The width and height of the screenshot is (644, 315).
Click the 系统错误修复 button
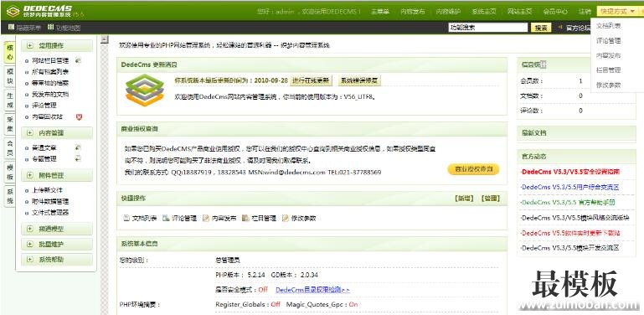point(359,80)
